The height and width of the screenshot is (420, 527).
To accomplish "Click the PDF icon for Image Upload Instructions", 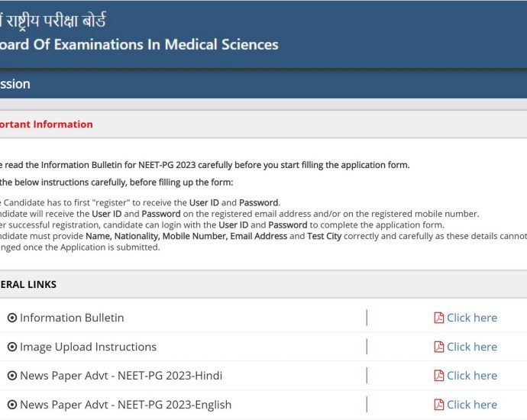I will point(438,347).
